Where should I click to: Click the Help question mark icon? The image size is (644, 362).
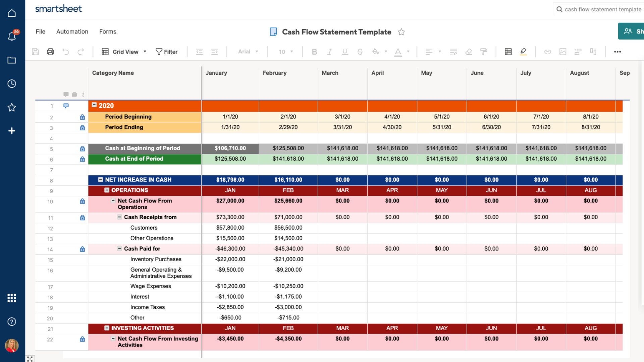point(12,322)
